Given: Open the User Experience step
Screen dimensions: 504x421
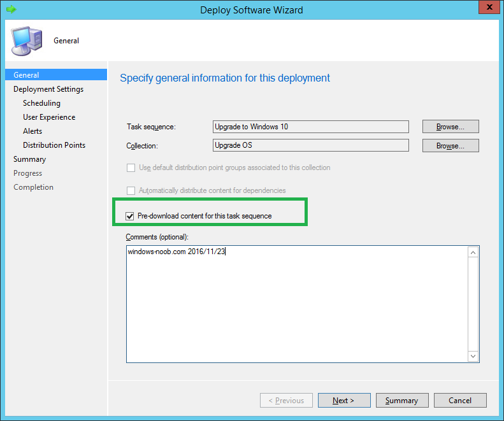Looking at the screenshot, I should 49,117.
